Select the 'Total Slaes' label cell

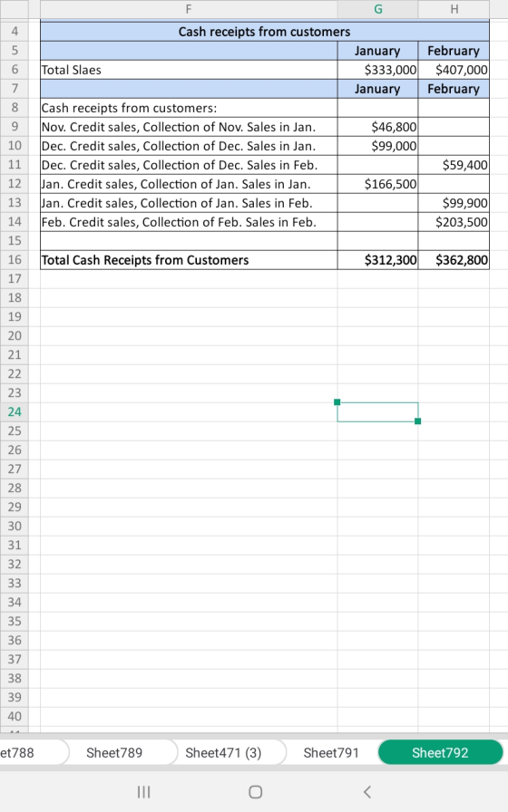[189, 70]
